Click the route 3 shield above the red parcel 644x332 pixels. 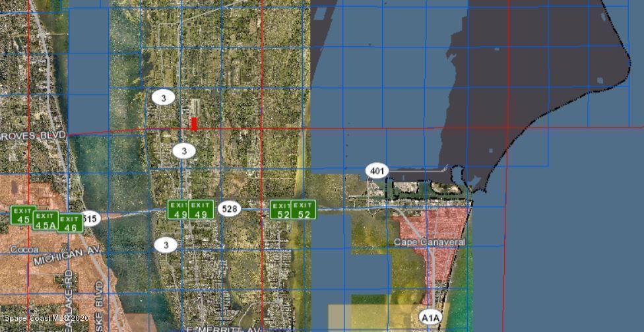click(x=163, y=98)
